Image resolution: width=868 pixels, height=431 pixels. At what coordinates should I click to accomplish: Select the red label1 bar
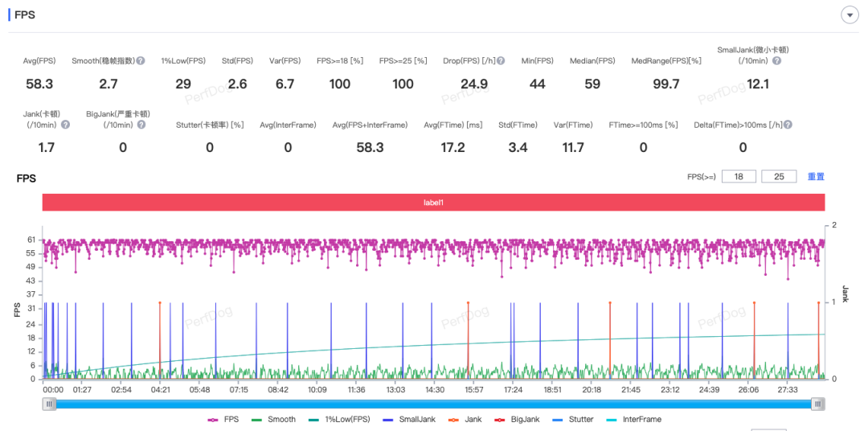(434, 203)
